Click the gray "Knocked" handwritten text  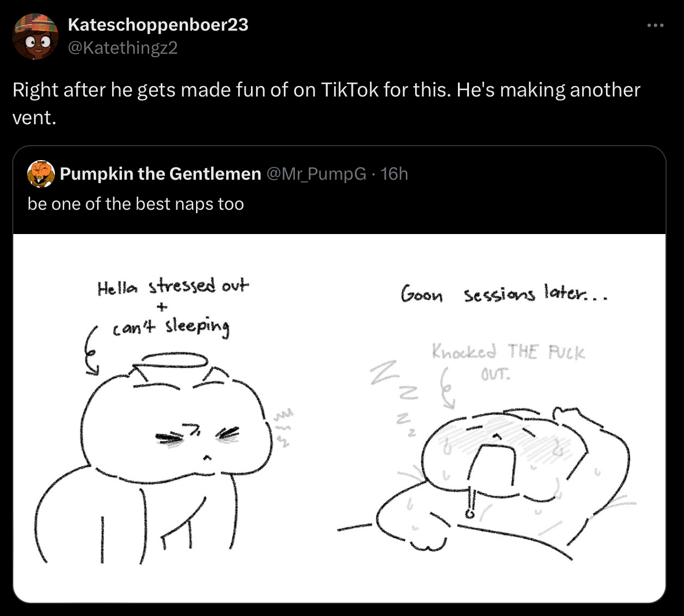464,351
